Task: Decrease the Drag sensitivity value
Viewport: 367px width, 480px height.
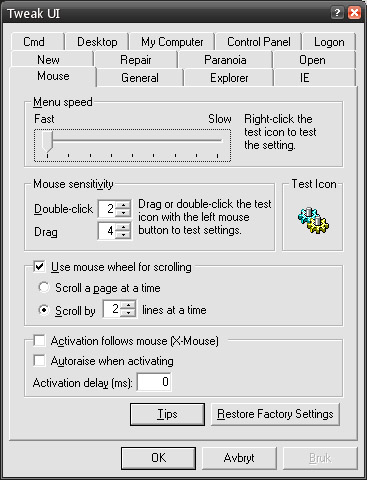Action: click(x=124, y=235)
